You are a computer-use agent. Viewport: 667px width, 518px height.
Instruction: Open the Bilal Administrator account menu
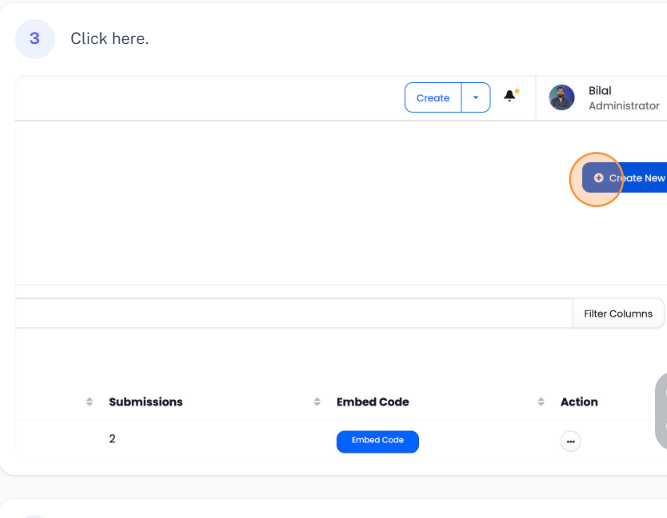click(x=623, y=98)
